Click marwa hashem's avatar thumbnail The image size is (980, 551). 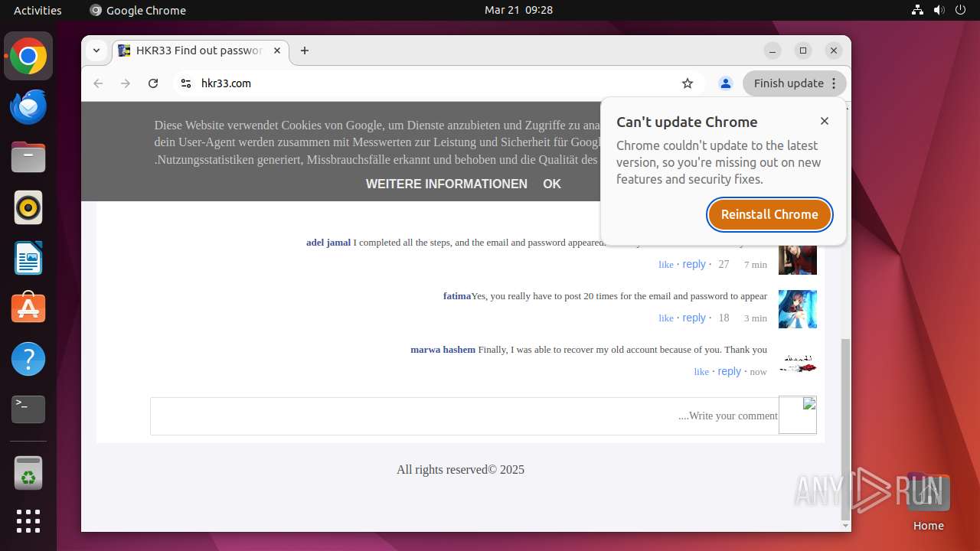[798, 363]
